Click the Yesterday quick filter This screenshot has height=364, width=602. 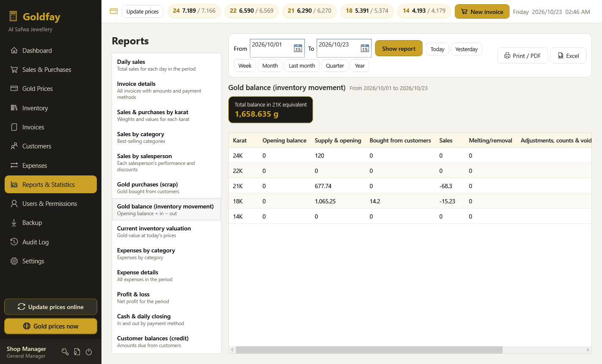click(466, 49)
